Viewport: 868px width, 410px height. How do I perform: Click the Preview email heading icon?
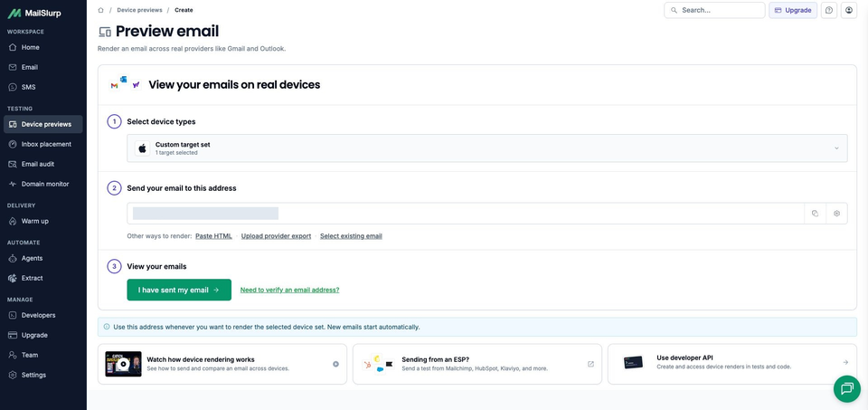point(105,32)
